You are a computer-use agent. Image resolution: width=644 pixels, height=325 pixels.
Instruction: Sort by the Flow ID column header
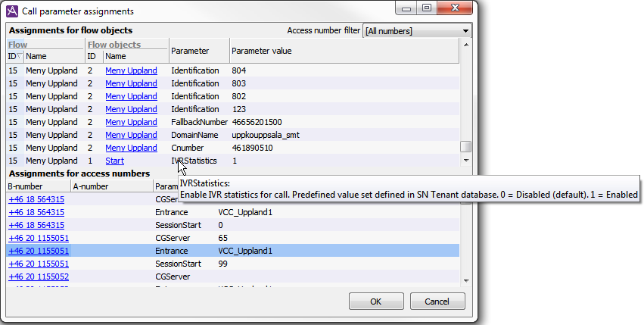pos(15,56)
